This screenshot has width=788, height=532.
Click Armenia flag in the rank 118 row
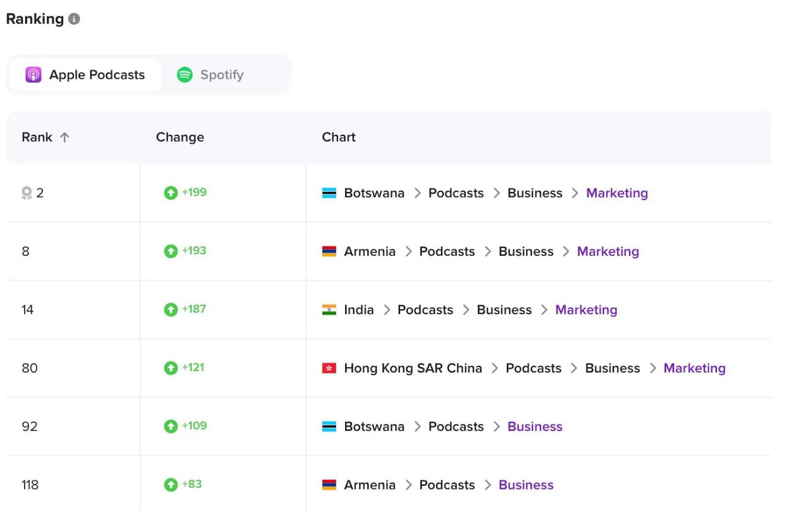coord(329,485)
